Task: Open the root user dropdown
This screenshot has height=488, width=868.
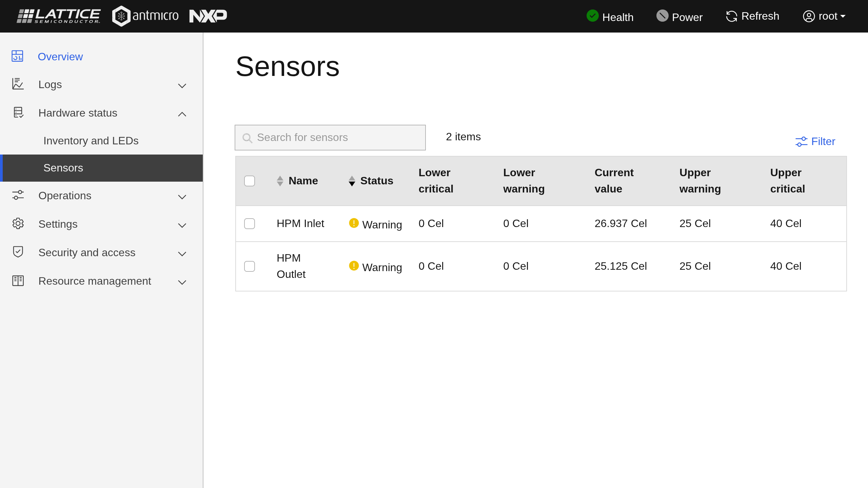Action: (x=824, y=16)
